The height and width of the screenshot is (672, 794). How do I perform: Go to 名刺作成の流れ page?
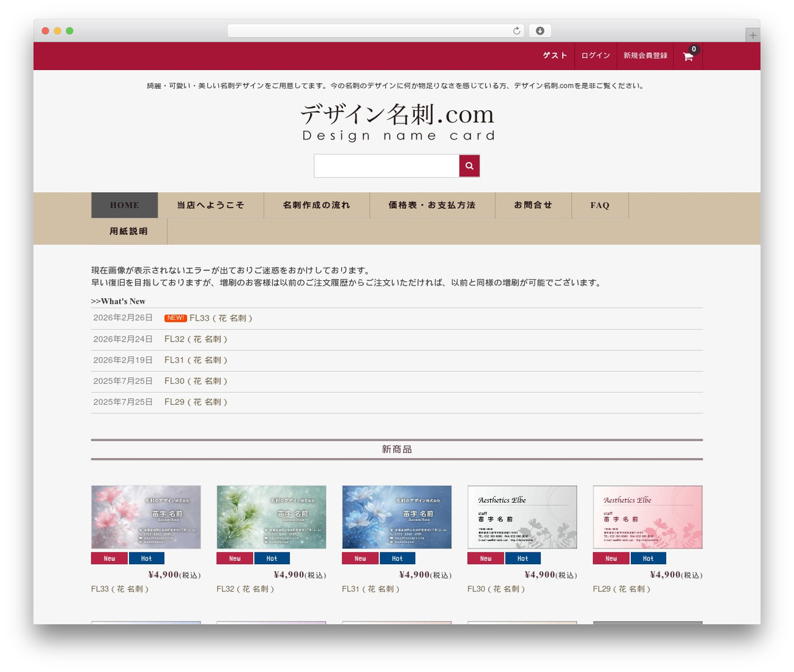click(x=317, y=205)
